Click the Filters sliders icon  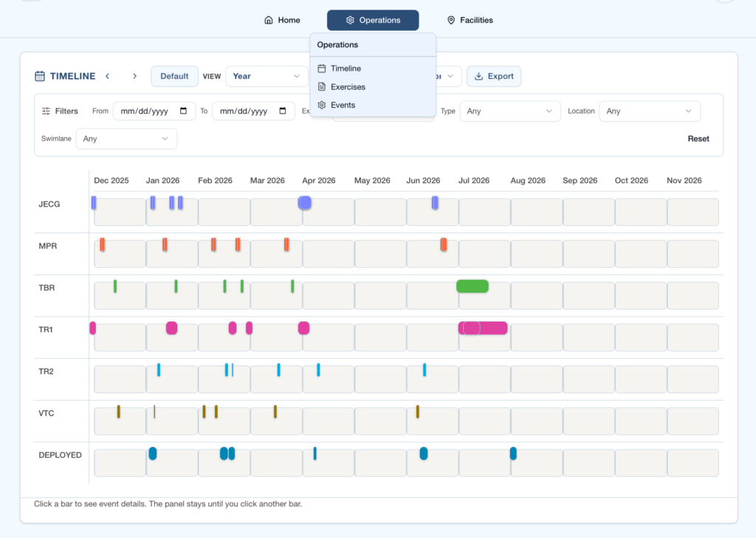[x=47, y=111]
